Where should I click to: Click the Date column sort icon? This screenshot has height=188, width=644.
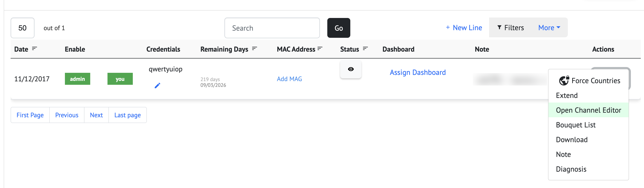(34, 49)
